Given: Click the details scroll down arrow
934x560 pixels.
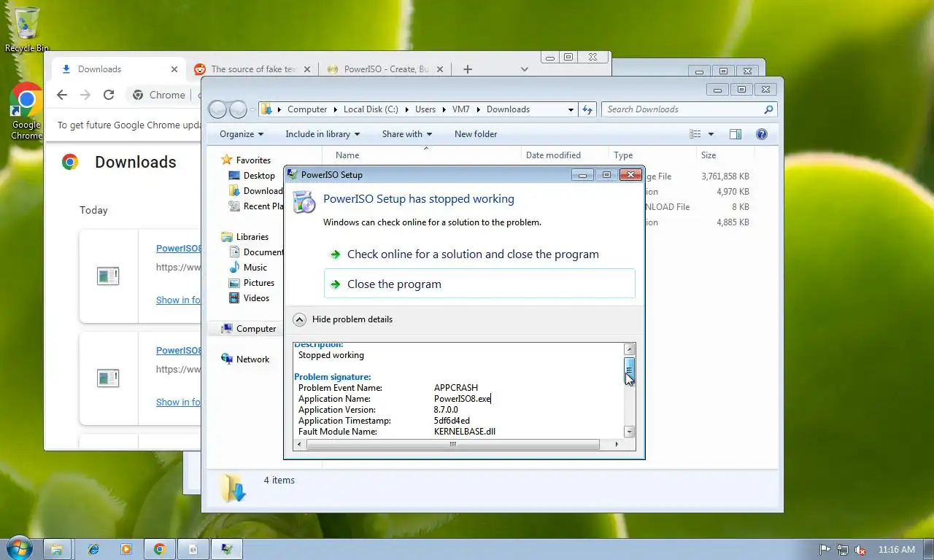Looking at the screenshot, I should (630, 432).
